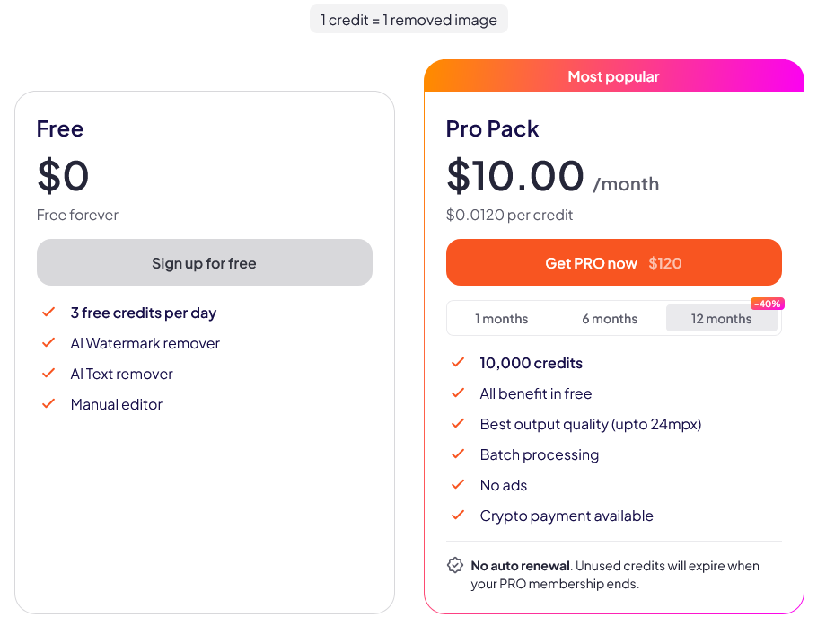Click the checkmark next to No ads
826x644 pixels.
coord(458,485)
